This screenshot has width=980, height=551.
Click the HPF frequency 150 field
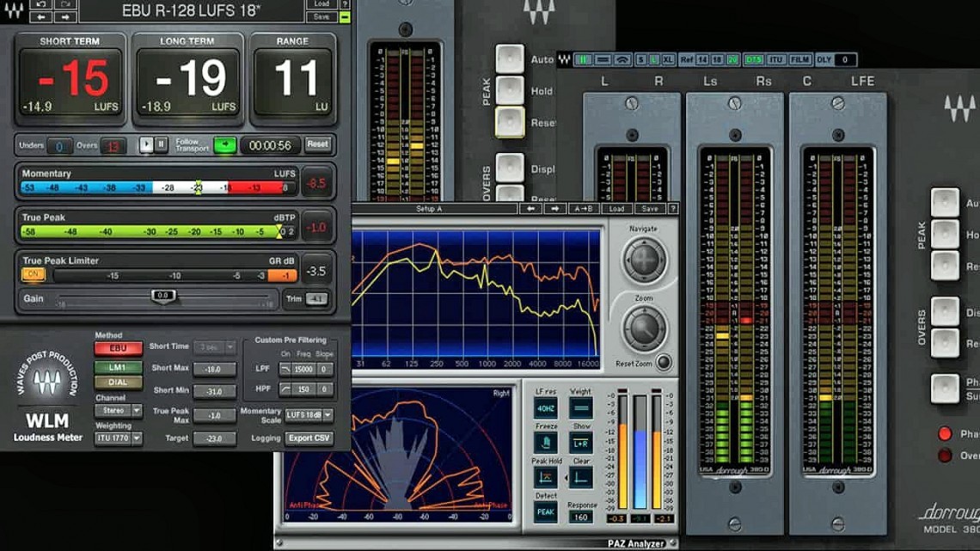click(303, 389)
